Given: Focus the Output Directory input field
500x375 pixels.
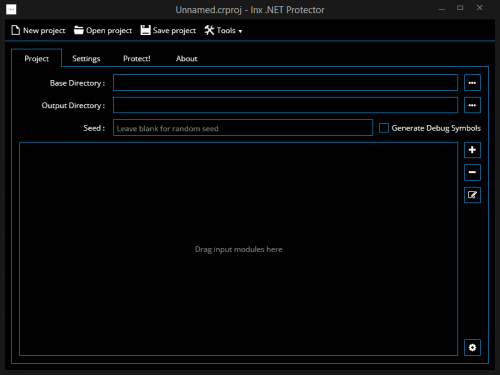Looking at the screenshot, I should point(285,105).
